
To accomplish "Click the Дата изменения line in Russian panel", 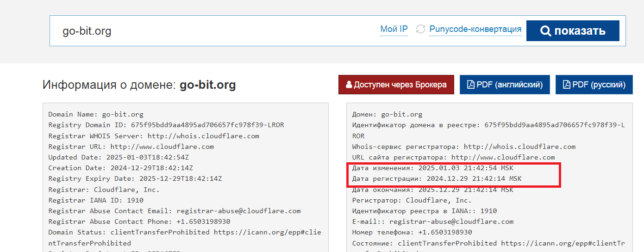I will [433, 168].
